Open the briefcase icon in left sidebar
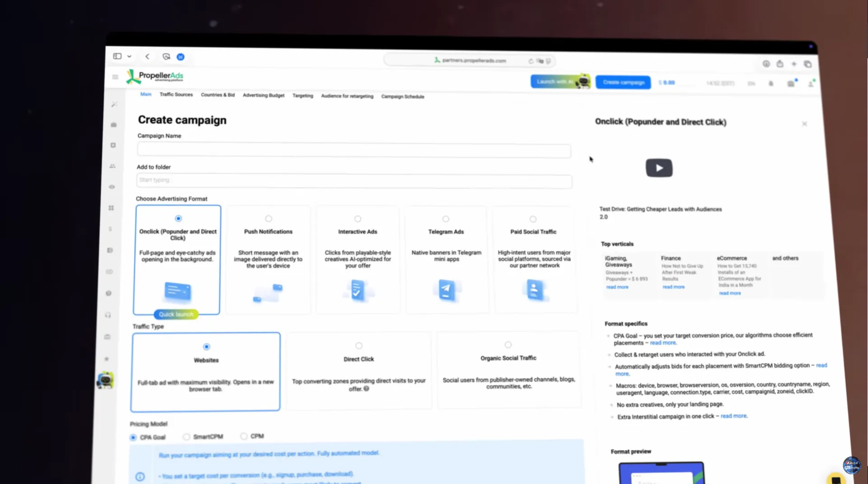 click(x=114, y=125)
